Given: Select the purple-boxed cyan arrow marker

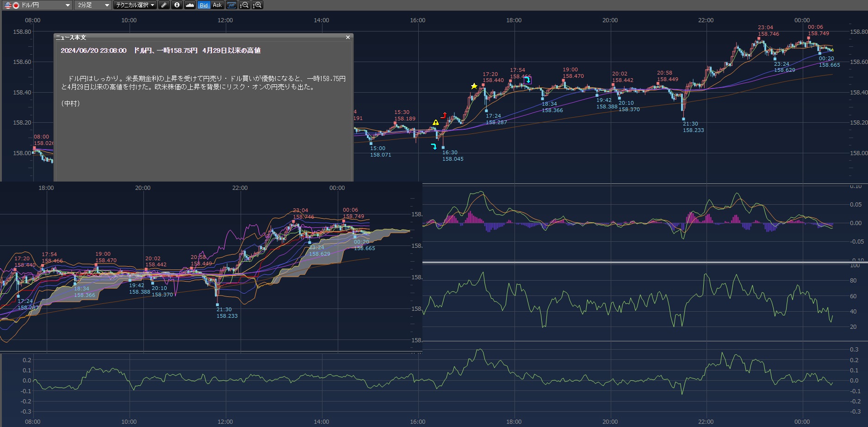Looking at the screenshot, I should tap(527, 80).
